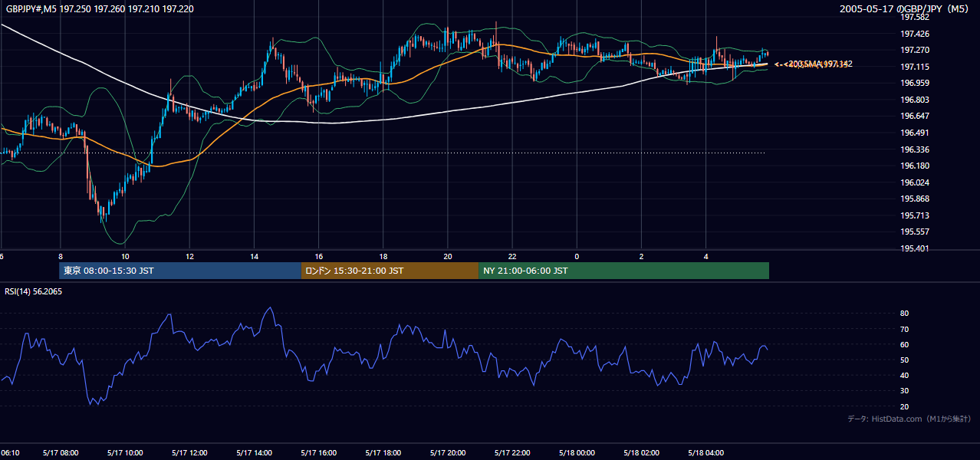Viewport: 980px width, 460px height.
Task: Click price axis label 196.803
Action: pos(914,100)
